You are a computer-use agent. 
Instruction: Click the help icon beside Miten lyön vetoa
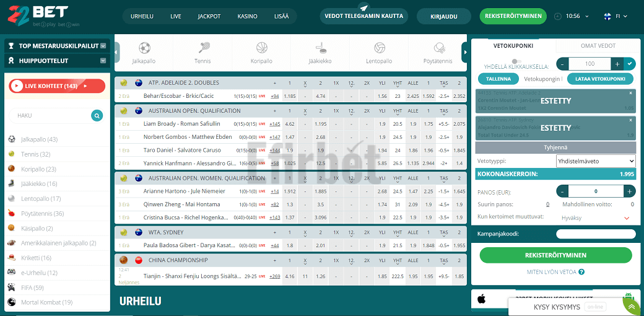(581, 272)
